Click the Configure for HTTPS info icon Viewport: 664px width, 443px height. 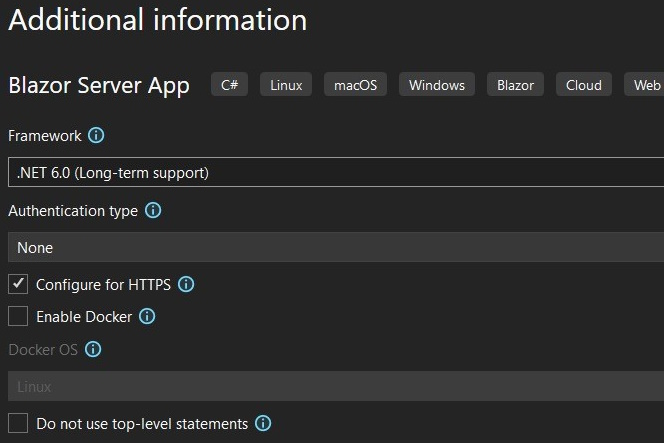(186, 284)
